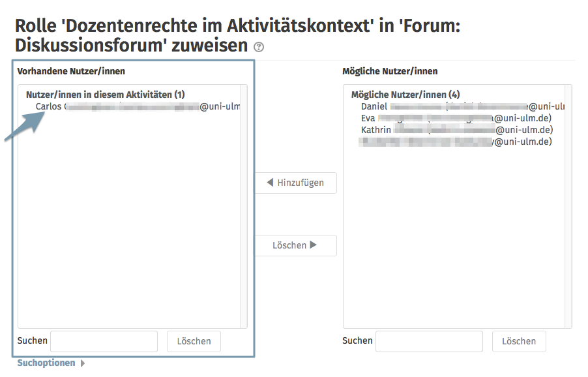Focus the Suchen field under possible users

click(429, 341)
